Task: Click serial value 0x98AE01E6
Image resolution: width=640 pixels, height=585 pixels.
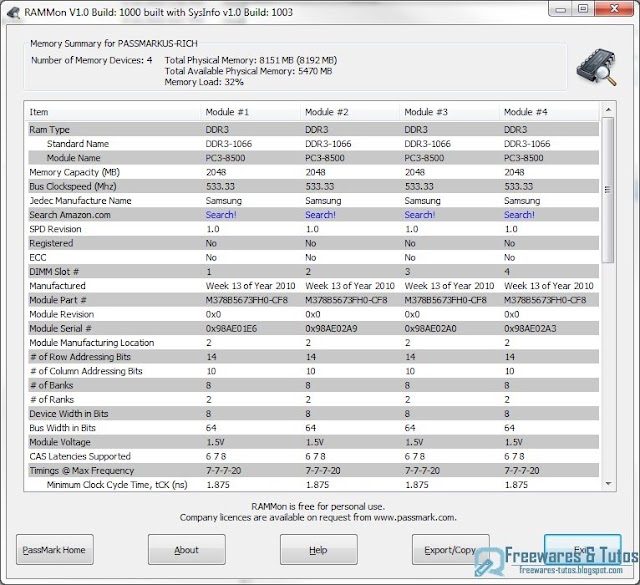Action: coord(231,329)
